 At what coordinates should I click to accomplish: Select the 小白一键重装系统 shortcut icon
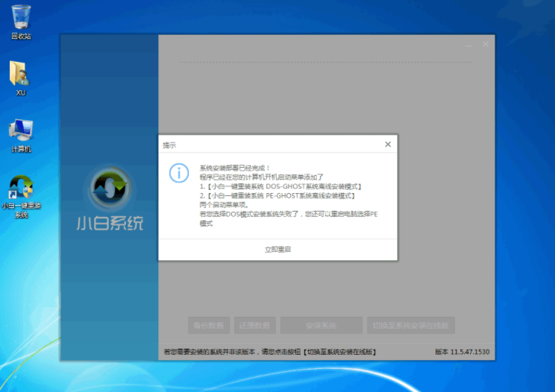[21, 197]
